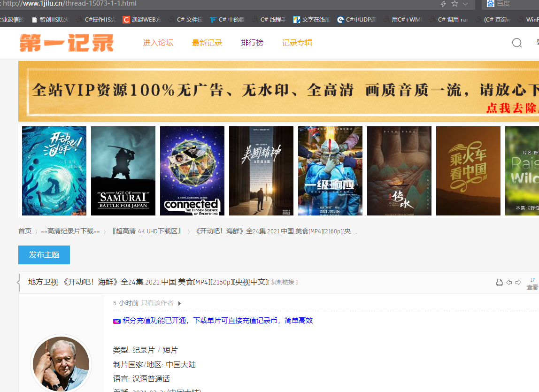Open the search magnifier icon
539x392 pixels.
pyautogui.click(x=517, y=43)
